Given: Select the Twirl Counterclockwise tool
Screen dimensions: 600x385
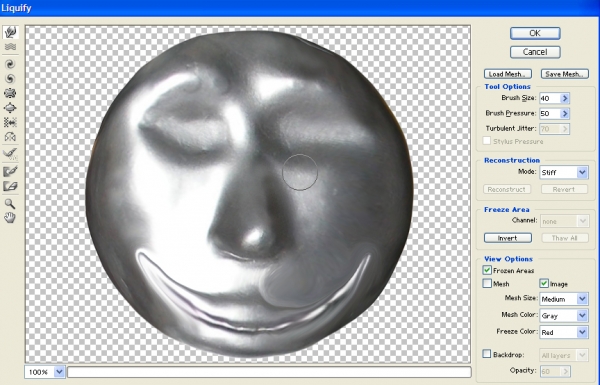Looking at the screenshot, I should (10, 78).
